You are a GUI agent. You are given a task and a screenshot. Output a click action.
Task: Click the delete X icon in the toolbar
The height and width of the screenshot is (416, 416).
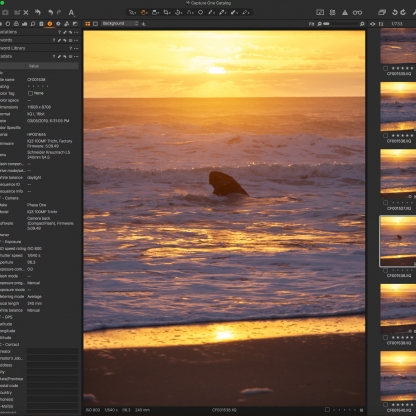click(26, 13)
